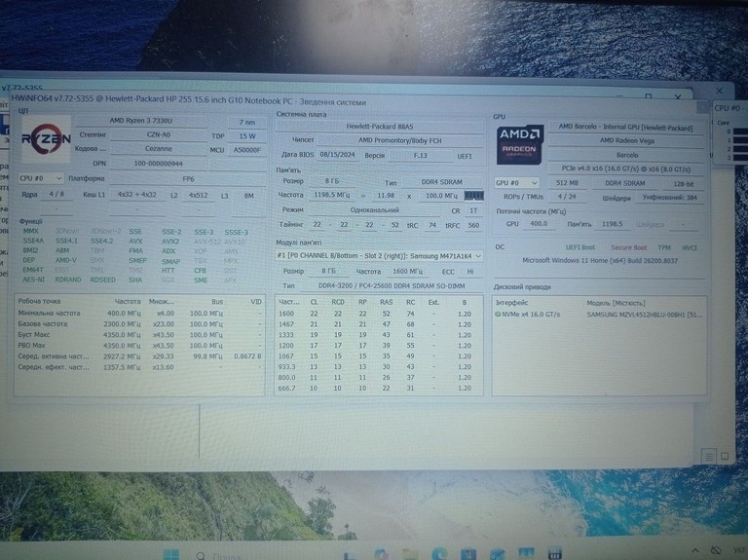Click the UEFI Boot indicator
Viewport: 748px width, 560px height.
pos(580,247)
